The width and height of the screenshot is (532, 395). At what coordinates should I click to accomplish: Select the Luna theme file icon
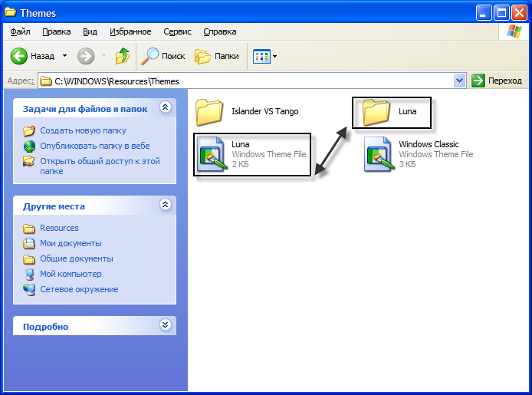pyautogui.click(x=212, y=154)
